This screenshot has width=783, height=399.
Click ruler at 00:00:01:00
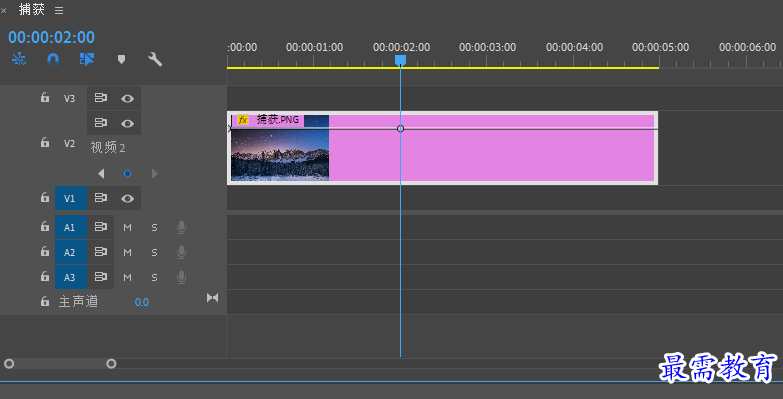[314, 47]
